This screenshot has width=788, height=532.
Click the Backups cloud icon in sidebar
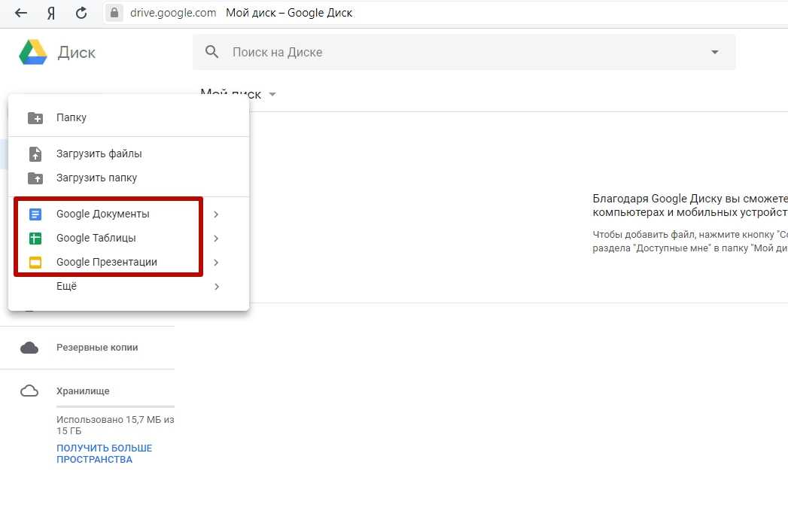29,348
